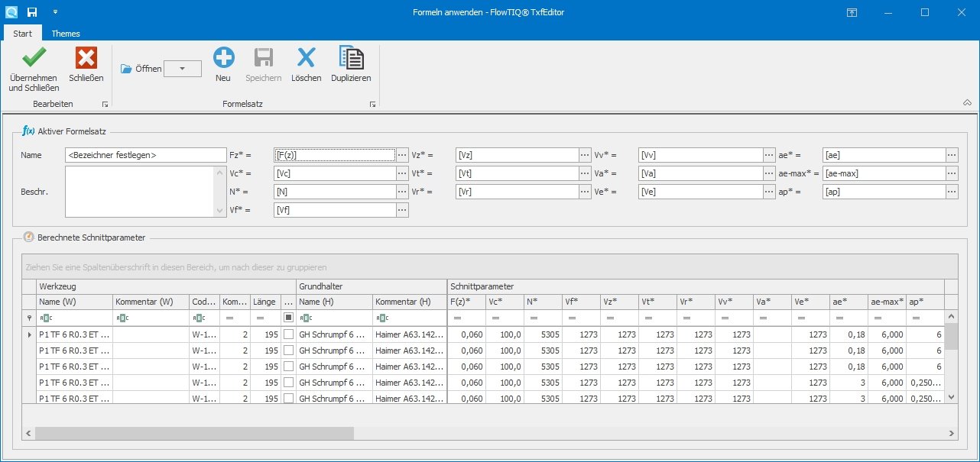Select the Start ribbon tab
The image size is (980, 462).
pyautogui.click(x=22, y=34)
